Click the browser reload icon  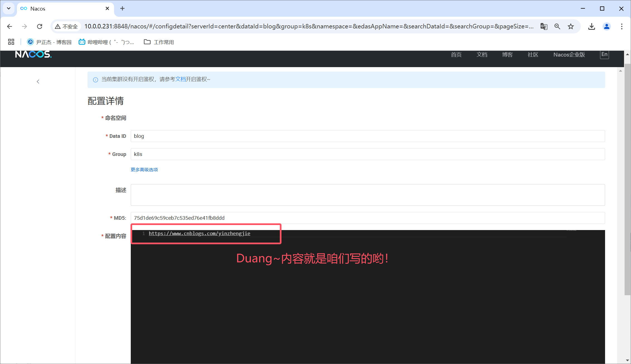point(40,26)
